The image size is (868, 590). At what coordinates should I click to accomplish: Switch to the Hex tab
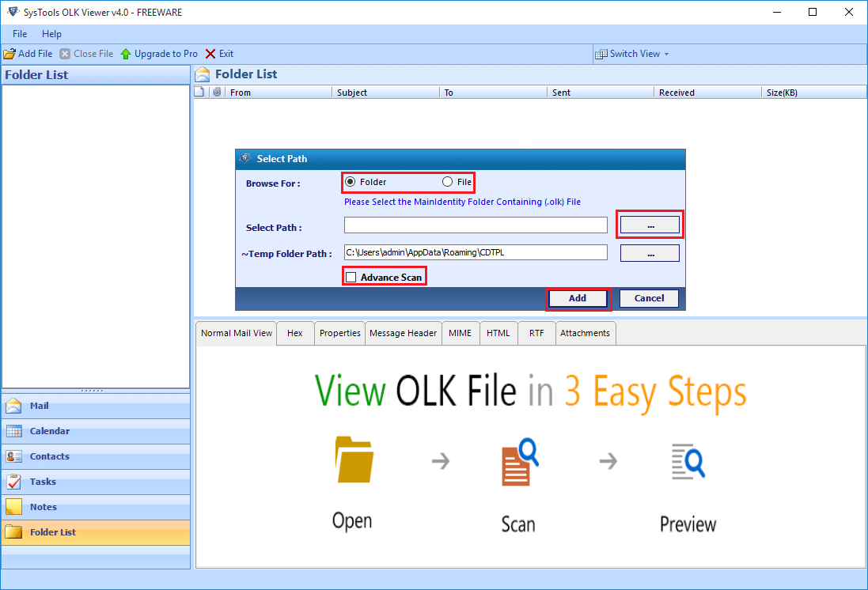point(295,333)
